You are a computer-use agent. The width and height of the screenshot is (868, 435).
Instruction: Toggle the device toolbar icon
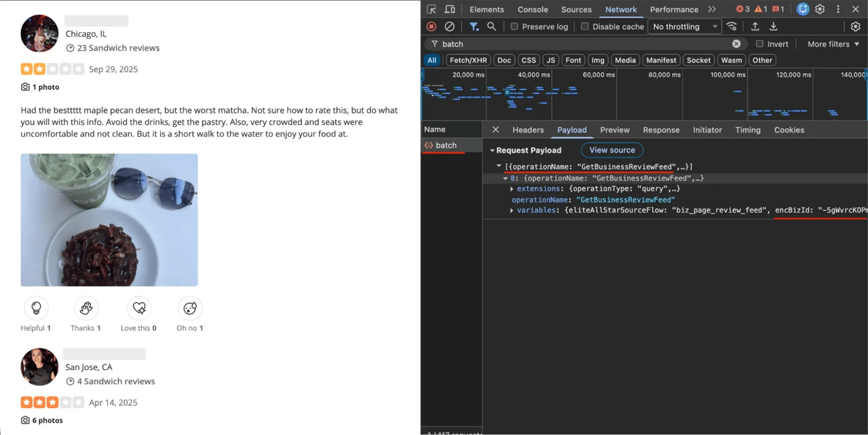(450, 9)
